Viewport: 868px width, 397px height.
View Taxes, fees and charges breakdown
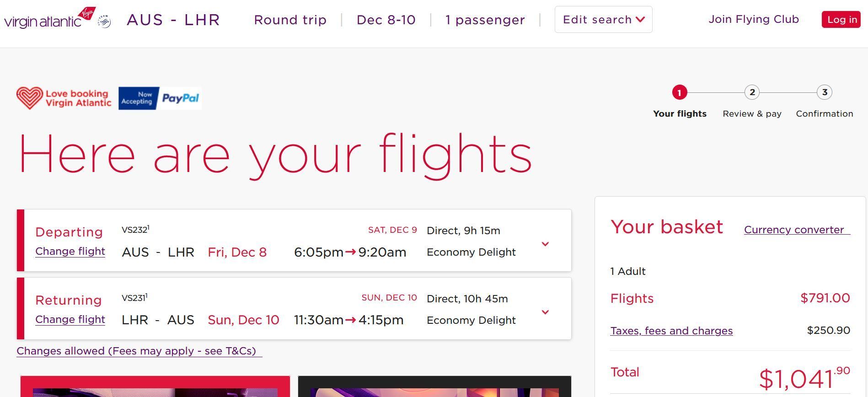(x=671, y=331)
